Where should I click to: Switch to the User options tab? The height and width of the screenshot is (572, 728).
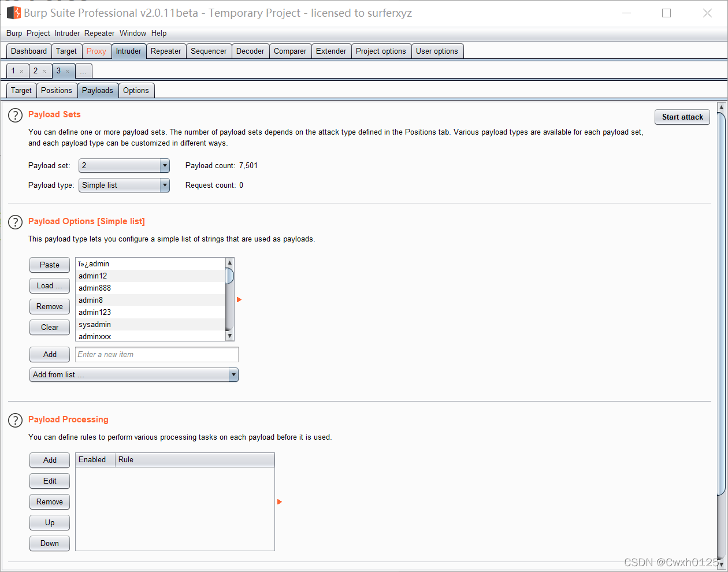(437, 51)
